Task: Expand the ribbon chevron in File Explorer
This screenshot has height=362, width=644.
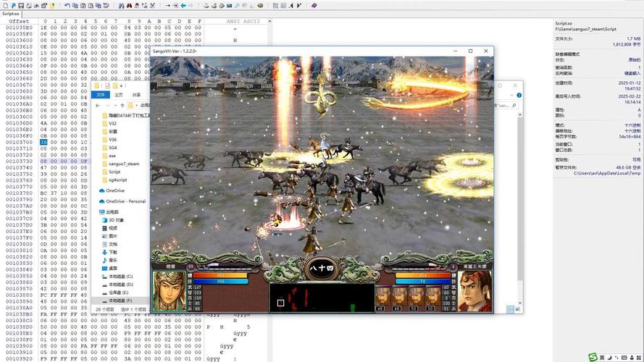Action: click(511, 96)
